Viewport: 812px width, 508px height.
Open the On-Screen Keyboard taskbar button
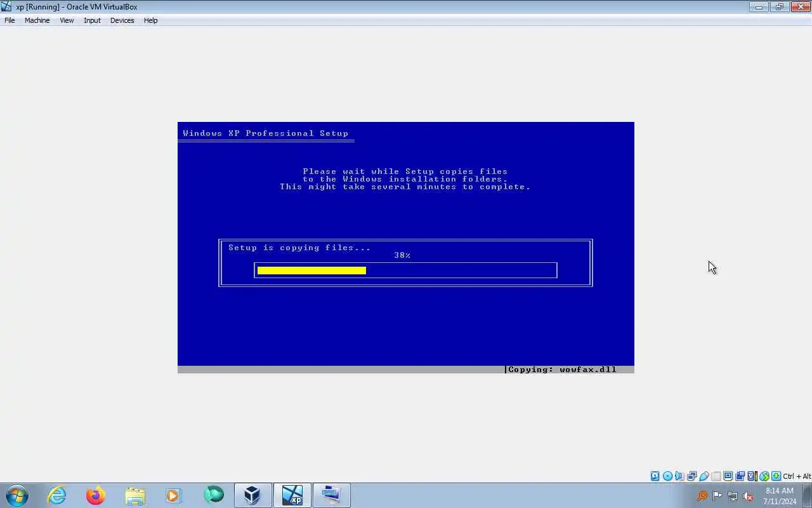tap(332, 495)
